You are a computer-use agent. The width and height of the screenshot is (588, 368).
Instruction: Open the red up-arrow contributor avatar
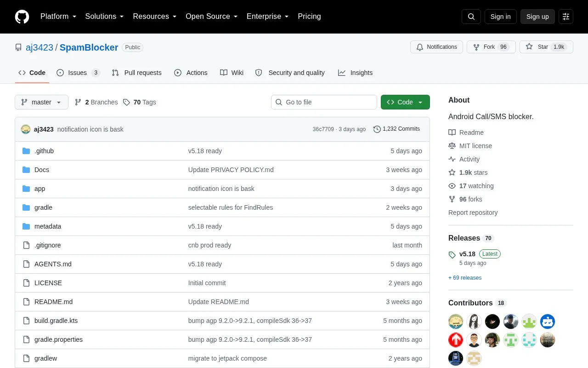(456, 340)
